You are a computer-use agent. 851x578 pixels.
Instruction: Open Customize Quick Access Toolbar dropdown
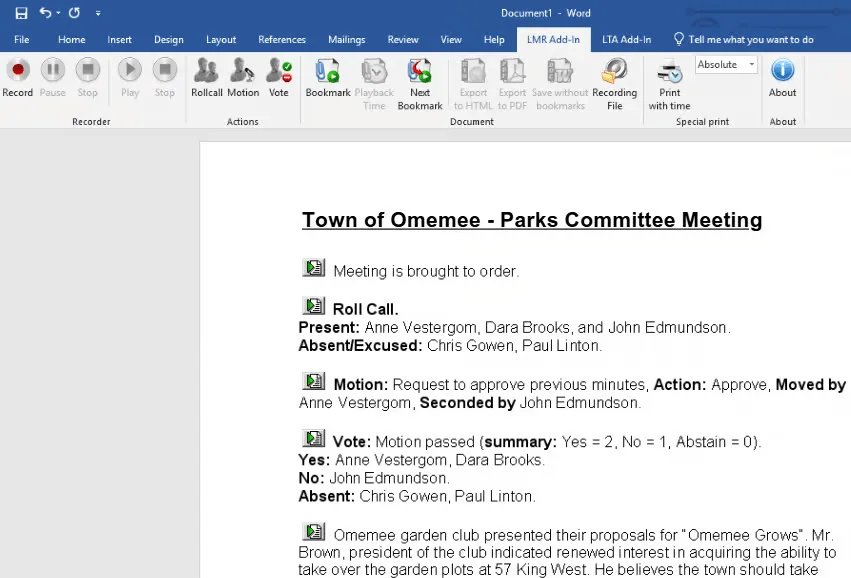pos(98,13)
